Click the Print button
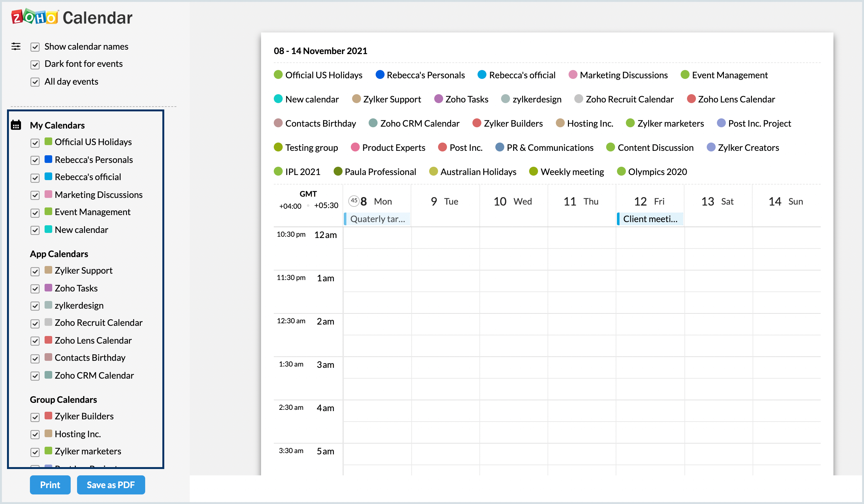The image size is (864, 504). [x=50, y=485]
